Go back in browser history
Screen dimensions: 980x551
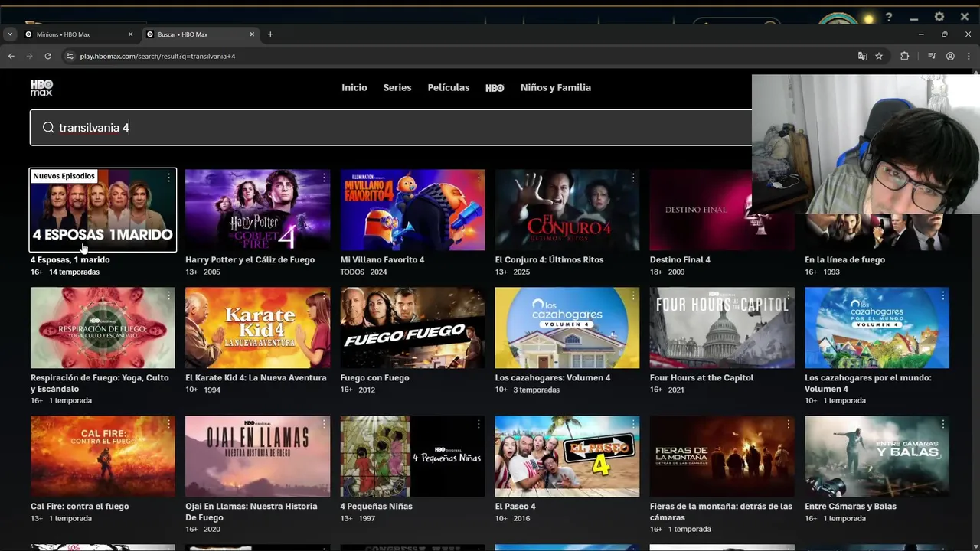(x=11, y=56)
